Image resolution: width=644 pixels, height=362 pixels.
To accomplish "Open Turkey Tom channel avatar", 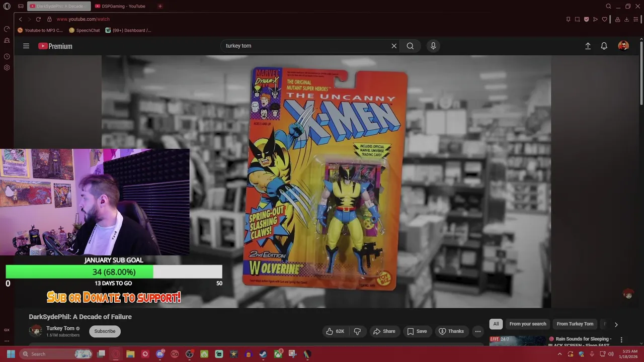I will point(36,331).
